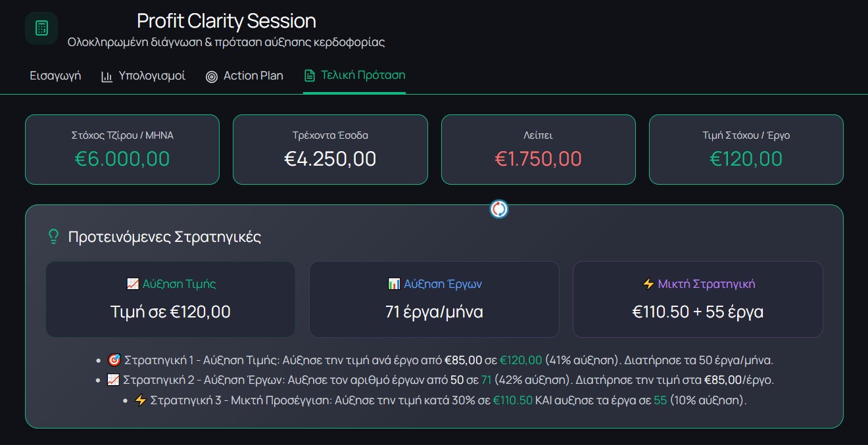The width and height of the screenshot is (868, 445).
Task: Click the bar chart icon beside Υπολογισμοί
Action: 107,76
